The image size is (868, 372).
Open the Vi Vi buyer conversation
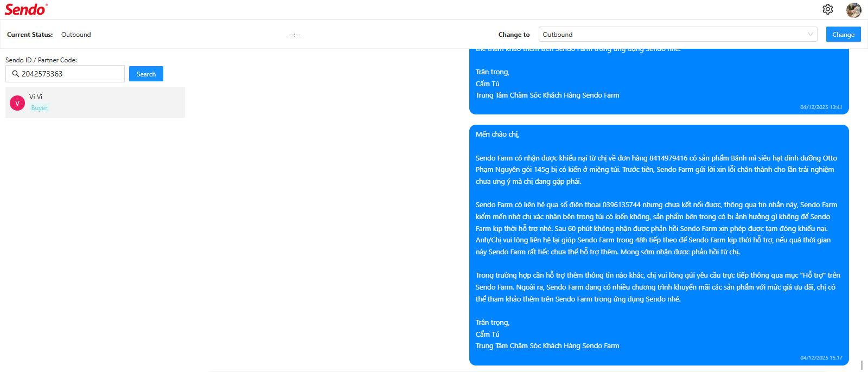(95, 102)
